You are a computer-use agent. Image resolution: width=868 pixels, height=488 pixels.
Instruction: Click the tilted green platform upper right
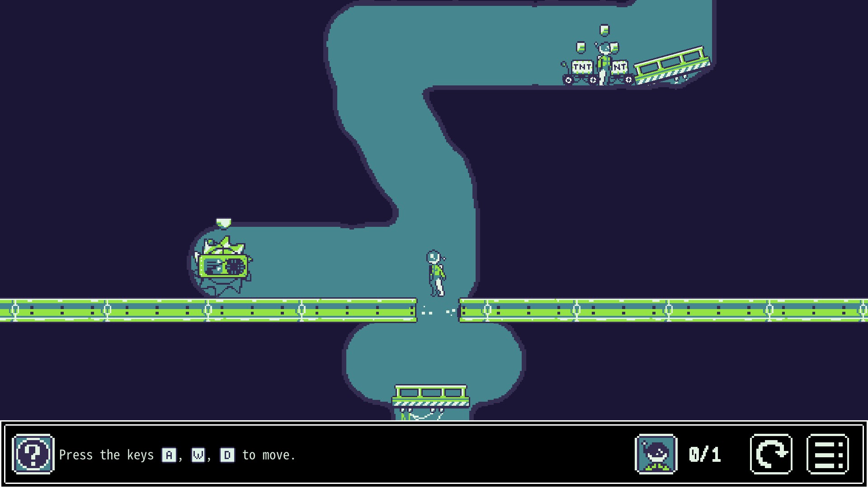pyautogui.click(x=672, y=66)
